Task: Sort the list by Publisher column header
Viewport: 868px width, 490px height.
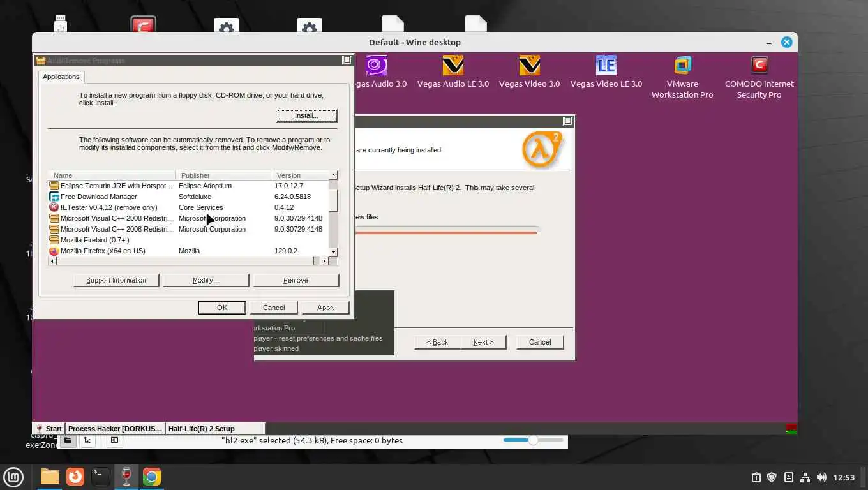Action: (223, 175)
